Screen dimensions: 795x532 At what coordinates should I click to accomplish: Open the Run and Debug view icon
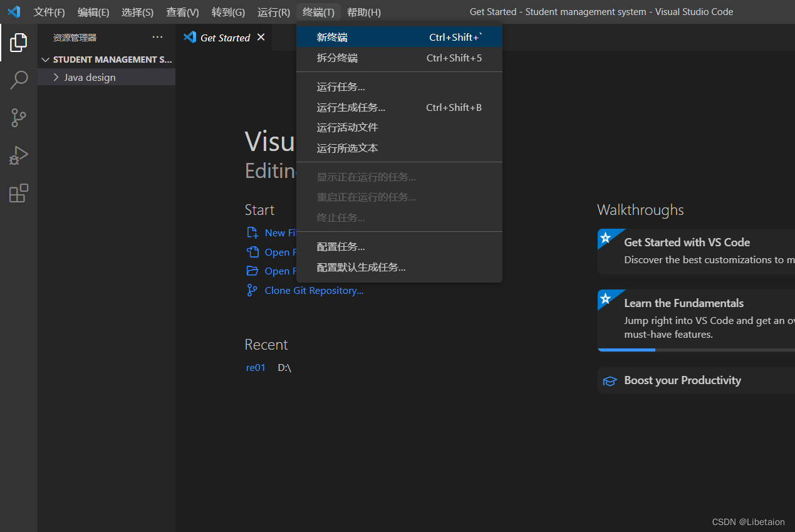pyautogui.click(x=19, y=155)
